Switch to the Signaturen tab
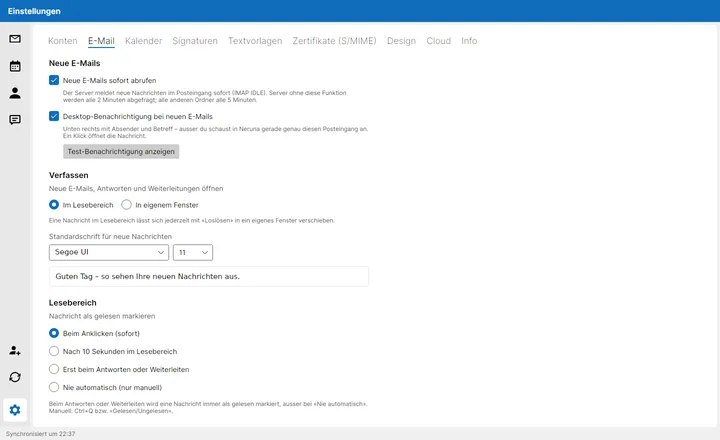 pyautogui.click(x=195, y=41)
